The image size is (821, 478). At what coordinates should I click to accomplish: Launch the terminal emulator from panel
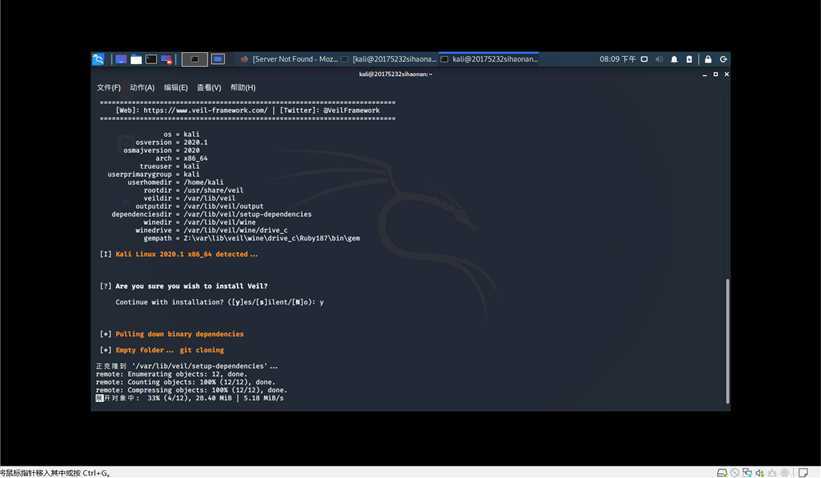click(151, 59)
